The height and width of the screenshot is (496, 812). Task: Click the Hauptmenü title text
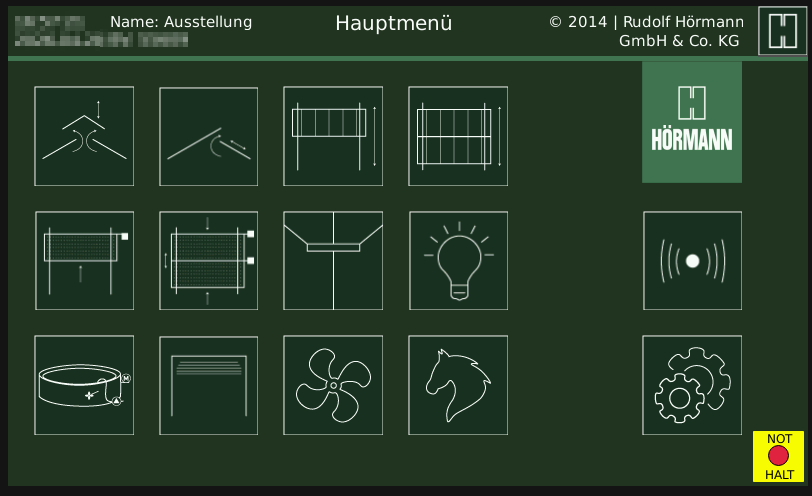(394, 23)
